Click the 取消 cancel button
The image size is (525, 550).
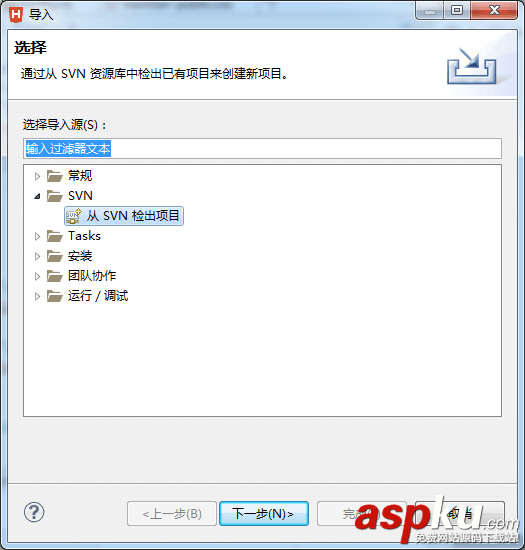click(460, 514)
